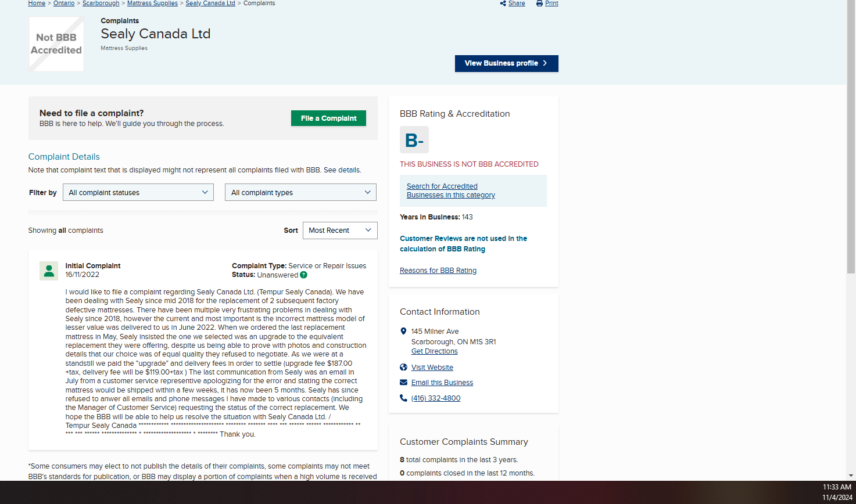Open the Ontario breadcrumb link
The height and width of the screenshot is (504, 856).
64,3
